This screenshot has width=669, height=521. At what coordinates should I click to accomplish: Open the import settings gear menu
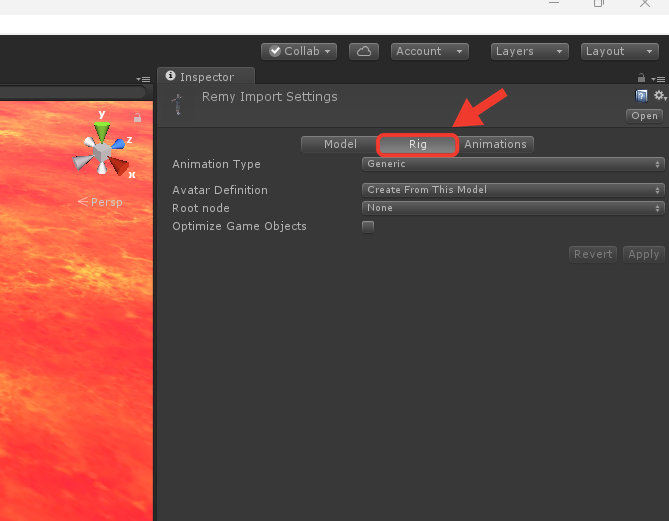(x=660, y=96)
